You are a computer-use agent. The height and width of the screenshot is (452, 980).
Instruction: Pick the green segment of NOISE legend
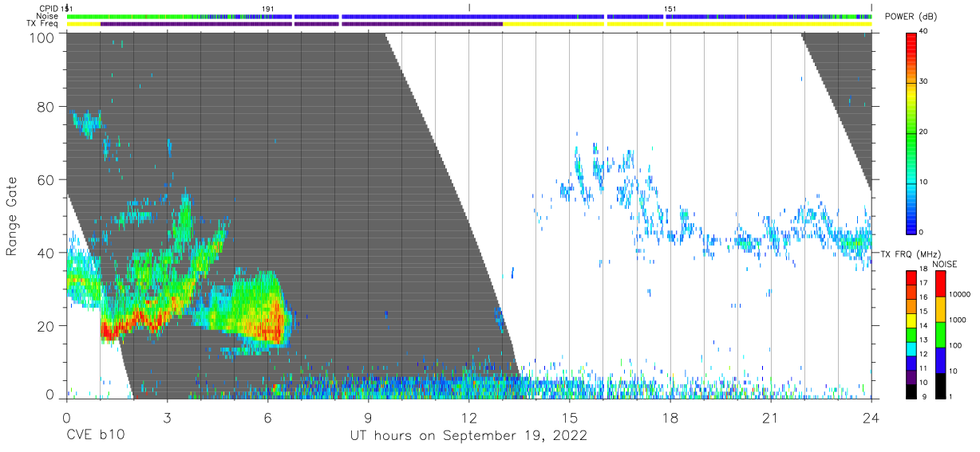tap(940, 335)
